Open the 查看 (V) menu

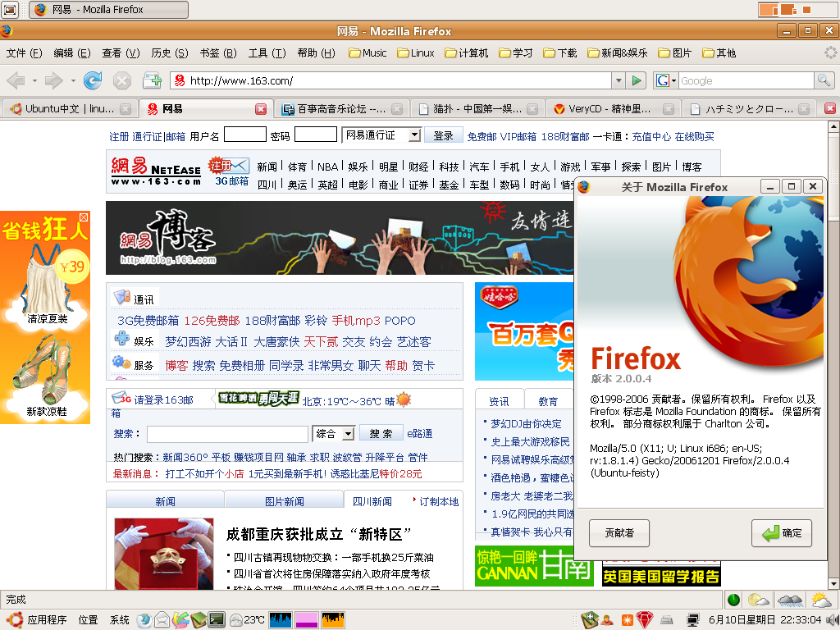click(121, 53)
